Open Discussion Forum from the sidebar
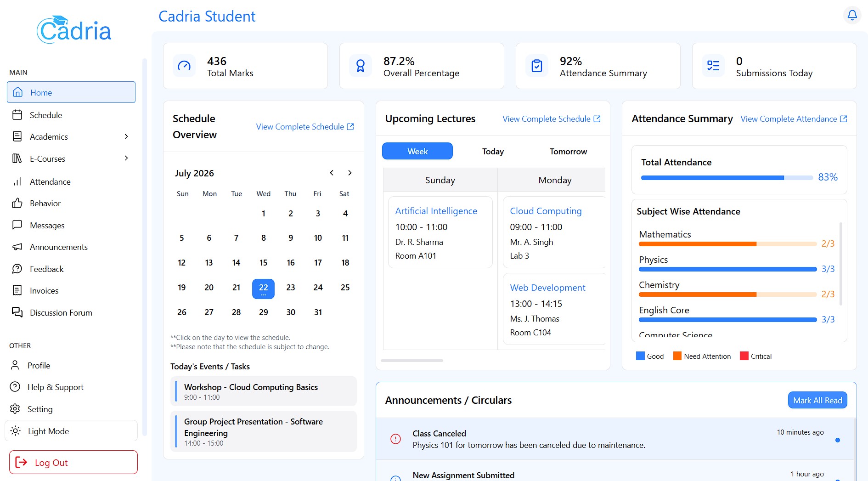Image resolution: width=868 pixels, height=481 pixels. (71, 312)
